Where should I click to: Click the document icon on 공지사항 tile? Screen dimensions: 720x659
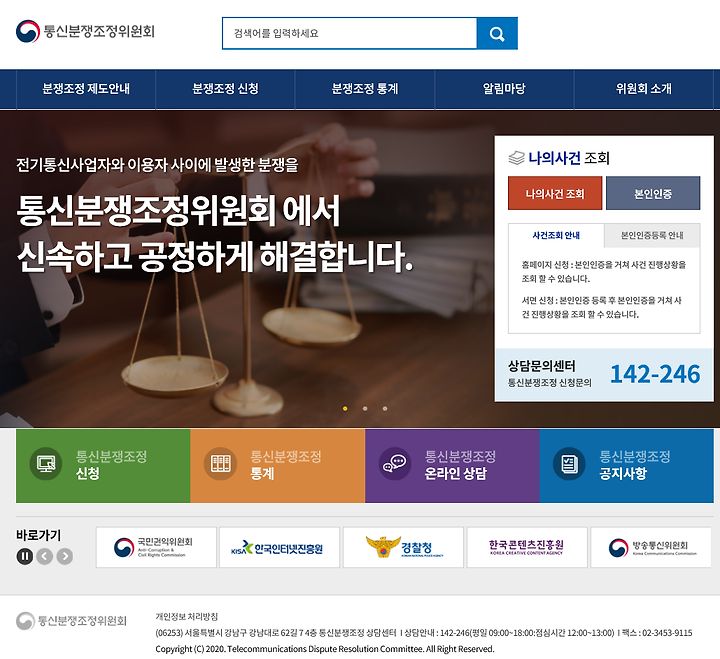point(569,464)
